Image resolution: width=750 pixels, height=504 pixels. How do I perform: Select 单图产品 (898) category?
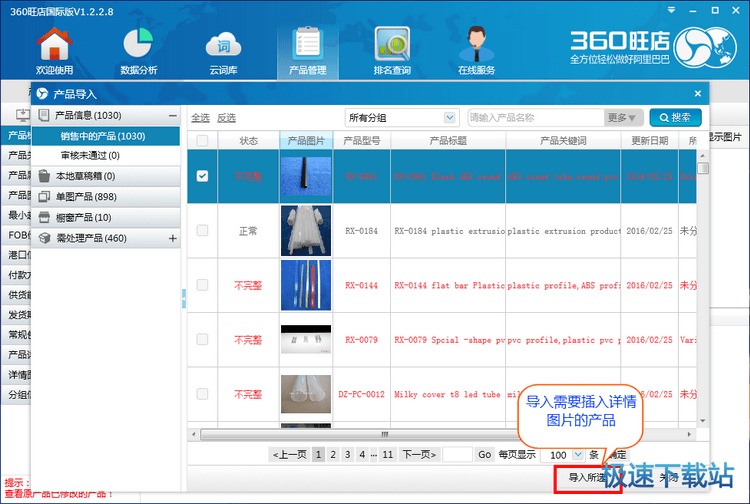(106, 197)
